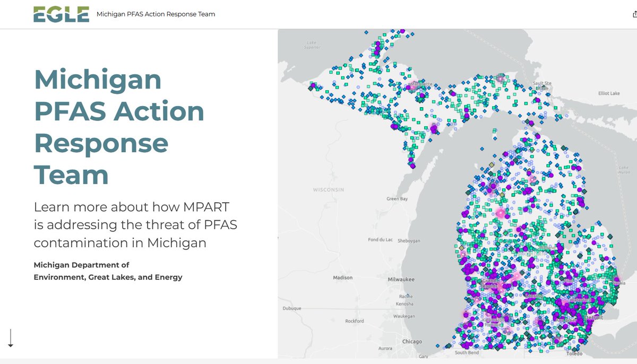Select the large "Michigan PFAS Action Response Team" heading
The height and width of the screenshot is (364, 637).
pos(119,127)
